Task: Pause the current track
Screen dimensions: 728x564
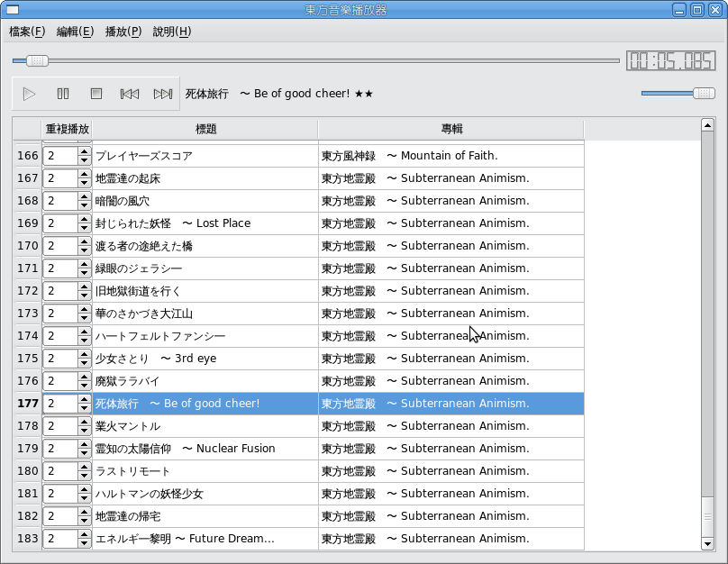Action: [63, 94]
